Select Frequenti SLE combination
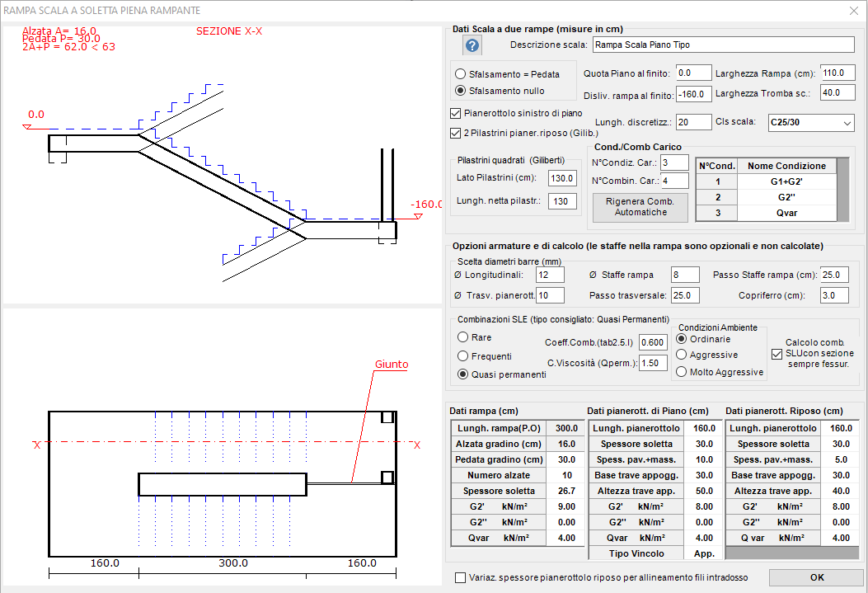This screenshot has height=593, width=868. click(x=462, y=356)
